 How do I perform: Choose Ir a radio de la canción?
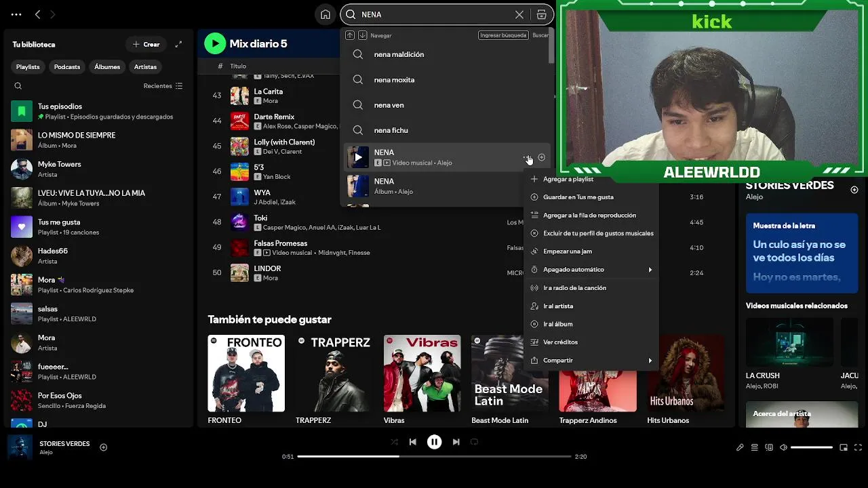pos(591,288)
